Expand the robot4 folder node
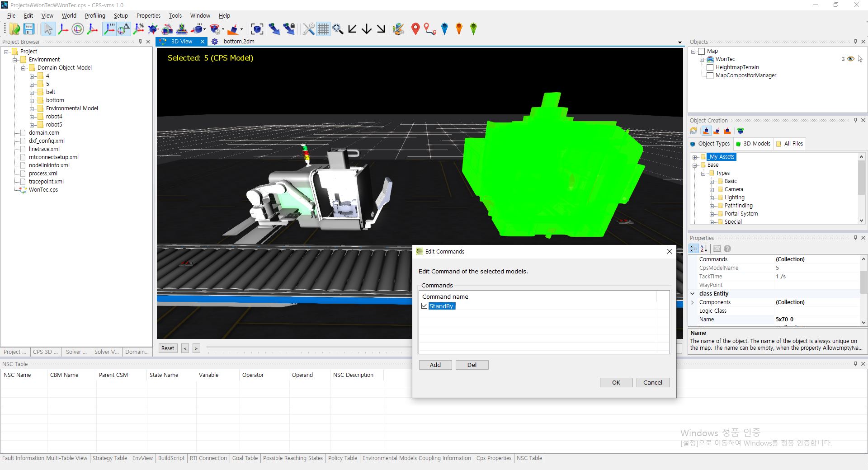 pos(32,117)
